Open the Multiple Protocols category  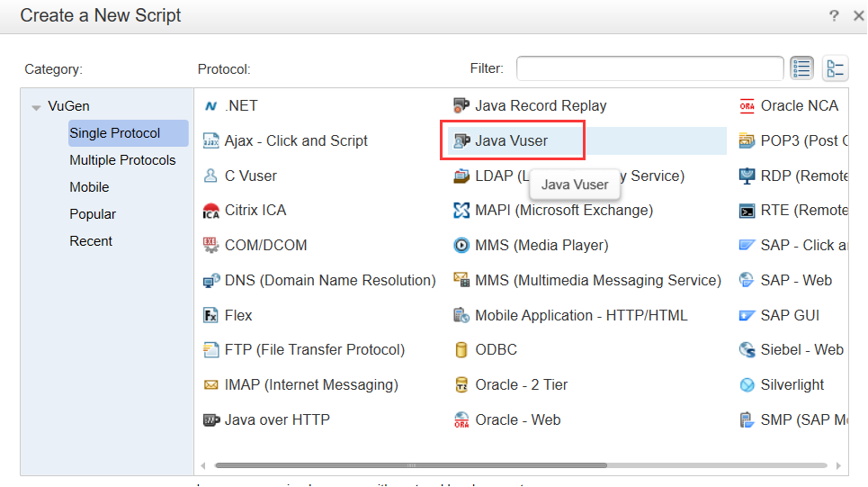(122, 160)
